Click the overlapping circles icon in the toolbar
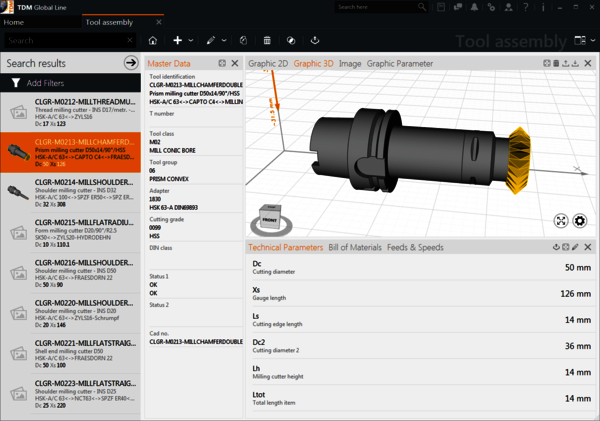The height and width of the screenshot is (421, 600). [291, 40]
